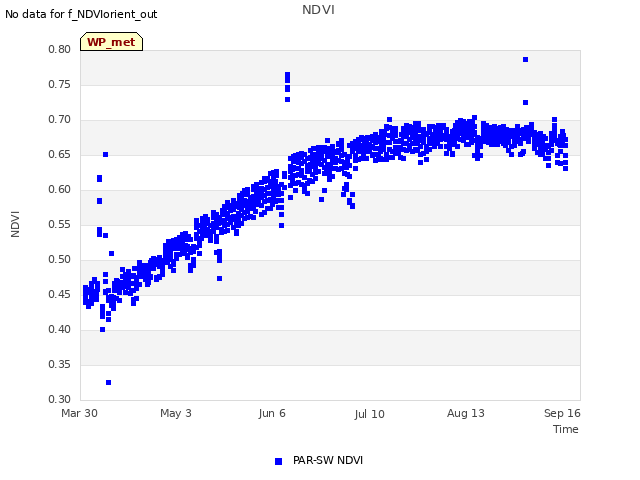The width and height of the screenshot is (640, 480).
Task: Click the 0.80 y-axis tick label
Action: click(x=60, y=49)
